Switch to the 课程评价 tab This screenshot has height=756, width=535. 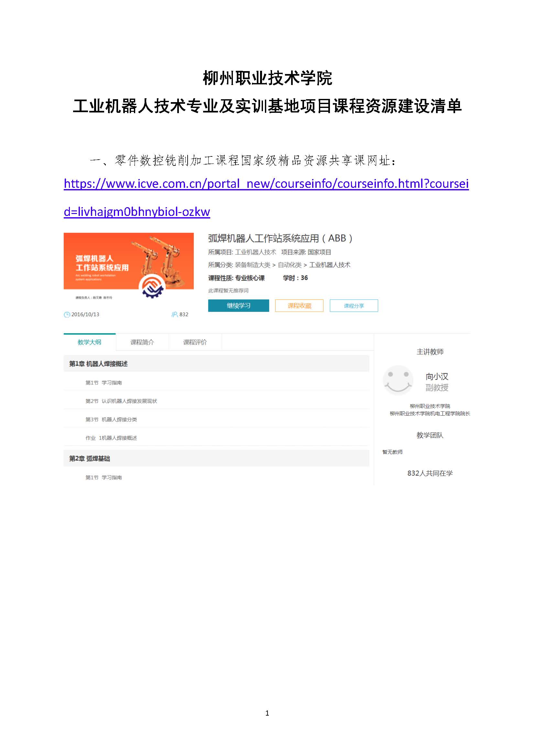(x=195, y=342)
